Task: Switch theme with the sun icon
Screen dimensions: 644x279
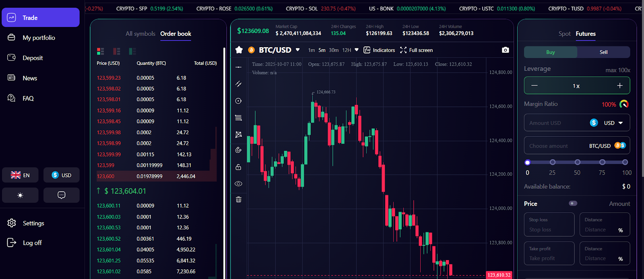Action: tap(20, 195)
